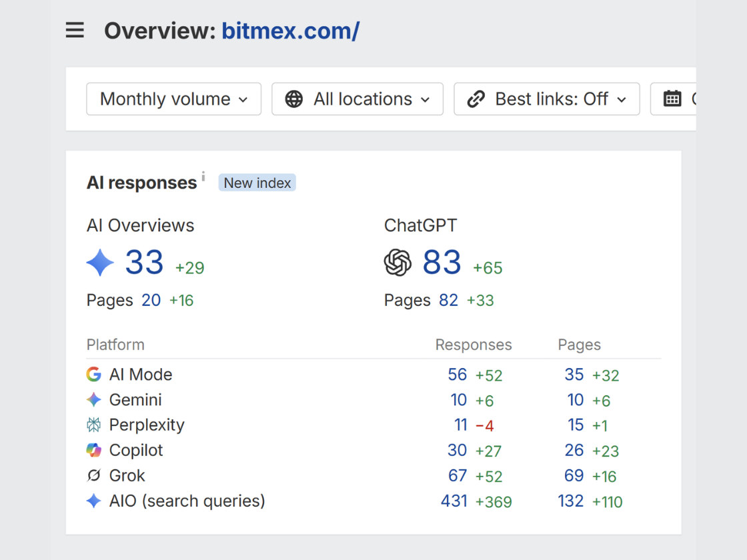Click the Responses column header
This screenshot has width=747, height=560.
tap(474, 344)
